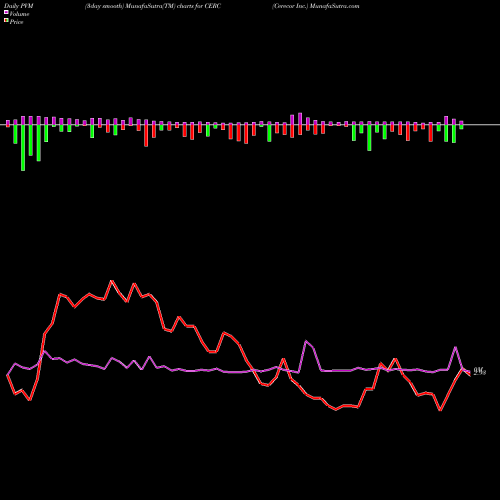This screenshot has height=500, width=500.
Task: Click the value label at right end of lines
Action: coord(480,371)
